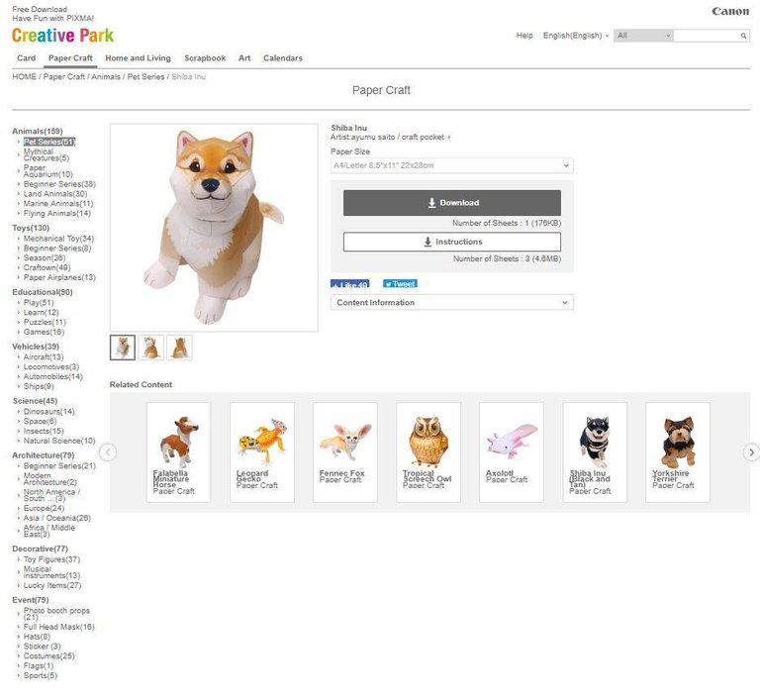Open the Home and Living tab
760x700 pixels.
click(139, 58)
